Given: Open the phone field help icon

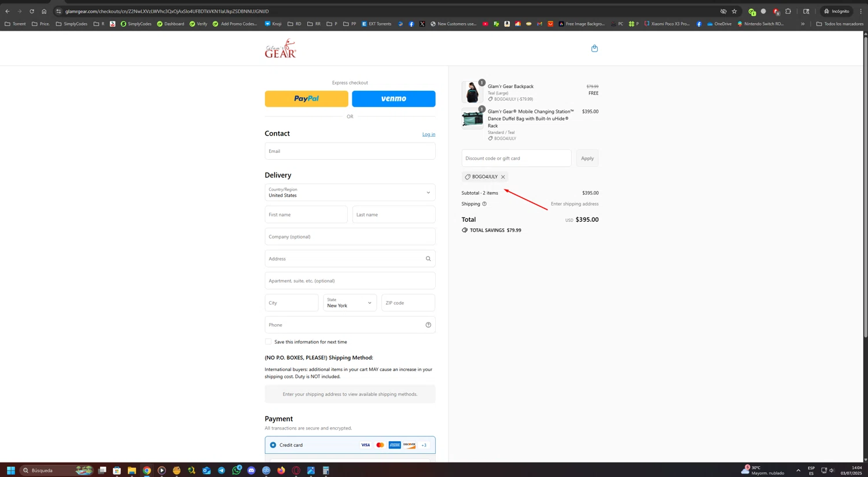Looking at the screenshot, I should tap(428, 325).
